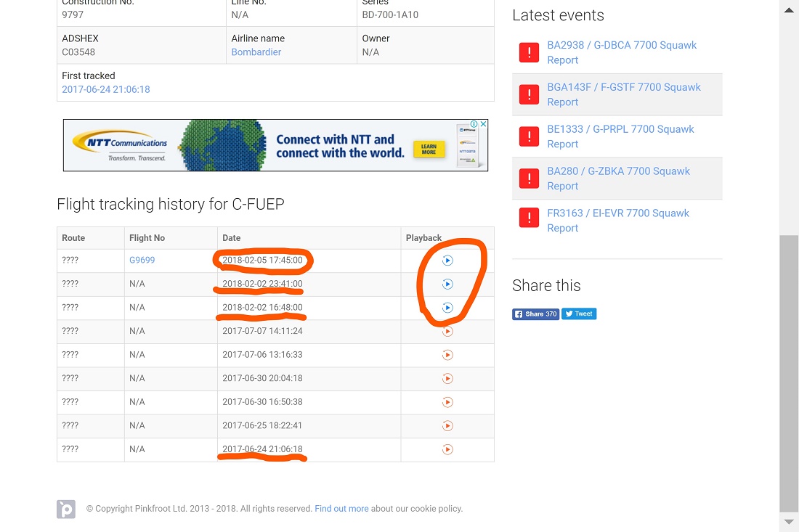Play back the 2017-07-07 14:11:24 flight

point(447,331)
